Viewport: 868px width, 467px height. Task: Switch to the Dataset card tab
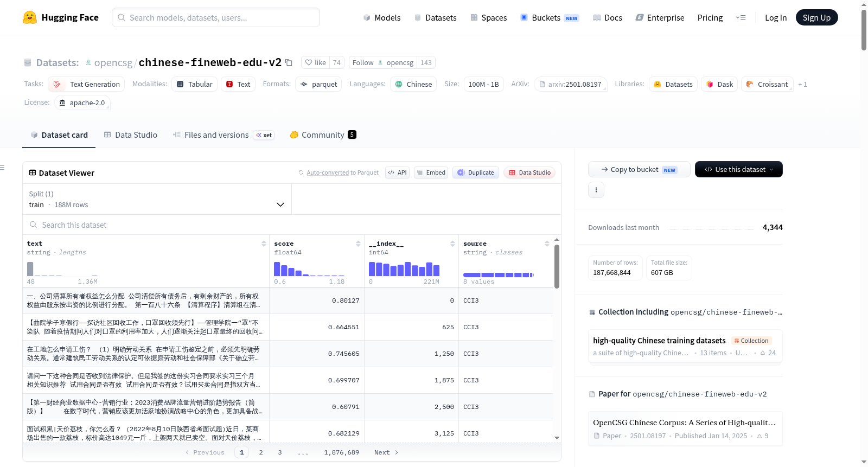(59, 135)
